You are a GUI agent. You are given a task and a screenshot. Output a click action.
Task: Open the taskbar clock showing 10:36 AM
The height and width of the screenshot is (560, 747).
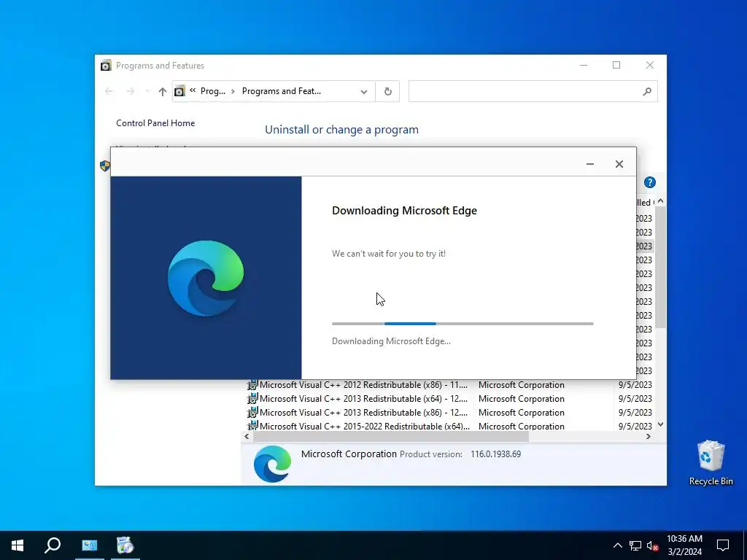684,545
